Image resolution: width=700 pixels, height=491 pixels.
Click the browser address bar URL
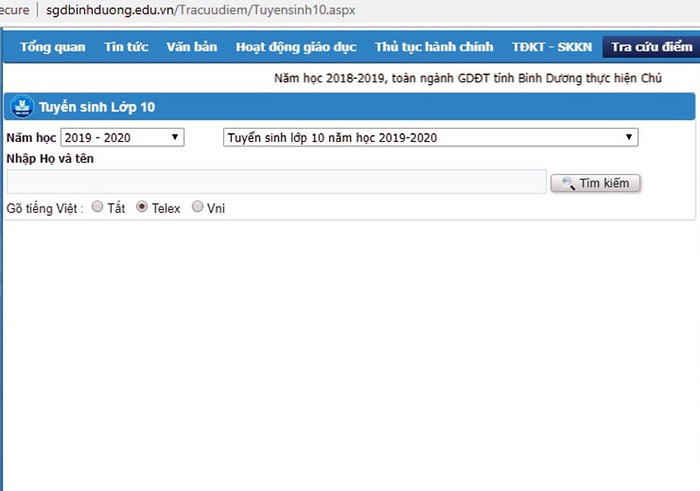201,10
